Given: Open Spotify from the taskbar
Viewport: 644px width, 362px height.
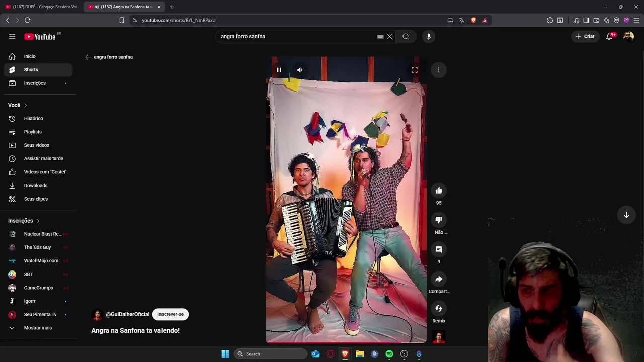Looking at the screenshot, I should click(389, 354).
